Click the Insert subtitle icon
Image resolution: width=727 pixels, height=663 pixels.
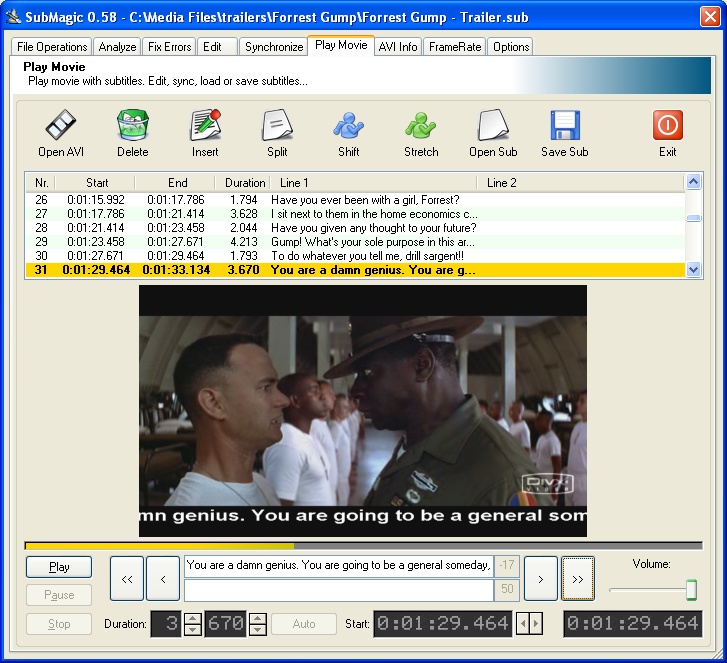click(205, 126)
